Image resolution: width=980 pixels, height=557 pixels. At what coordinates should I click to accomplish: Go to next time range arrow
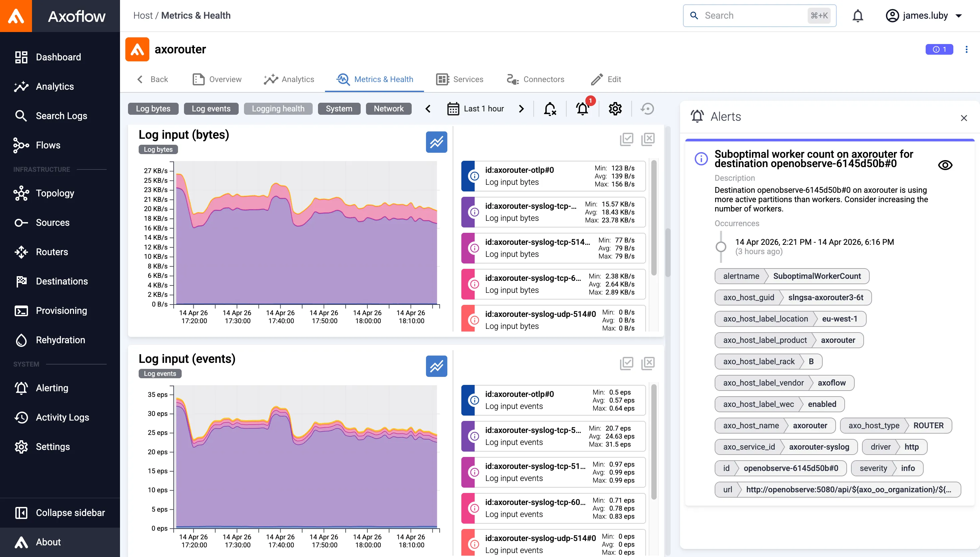521,109
